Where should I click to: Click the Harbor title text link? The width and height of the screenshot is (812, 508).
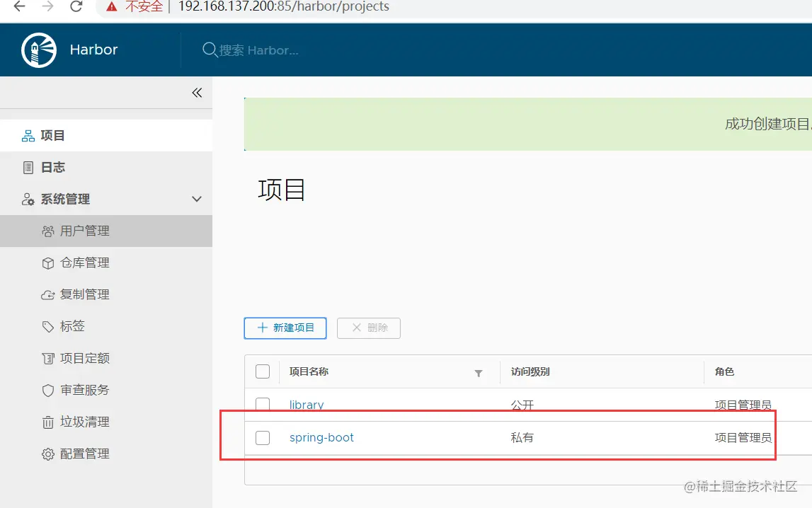[93, 50]
